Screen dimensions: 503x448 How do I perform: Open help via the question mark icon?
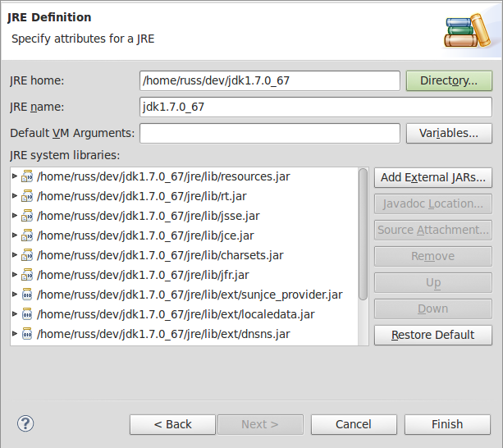click(x=25, y=423)
